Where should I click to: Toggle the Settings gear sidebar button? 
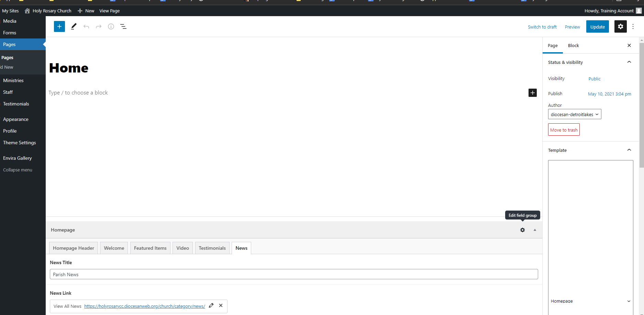click(x=620, y=26)
